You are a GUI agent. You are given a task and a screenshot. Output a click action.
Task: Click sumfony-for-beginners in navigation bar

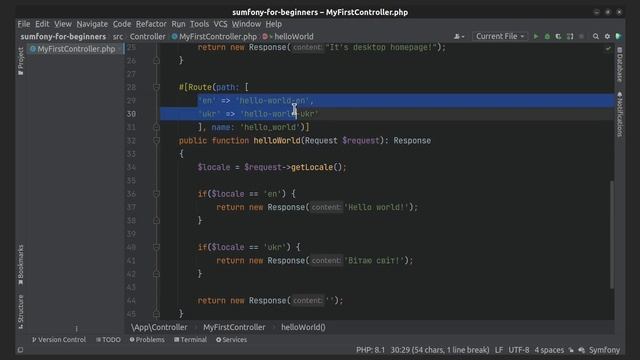[63, 37]
